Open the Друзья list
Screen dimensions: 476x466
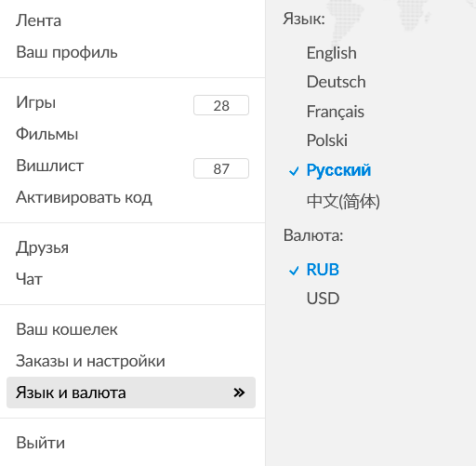coord(42,247)
